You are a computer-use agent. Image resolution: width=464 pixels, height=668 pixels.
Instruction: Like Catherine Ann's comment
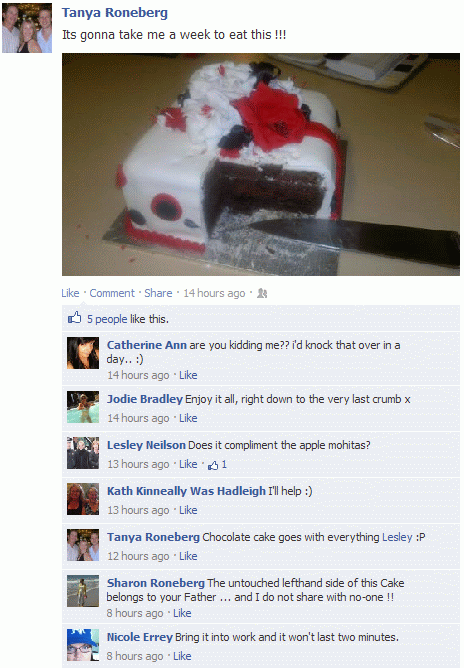click(188, 375)
